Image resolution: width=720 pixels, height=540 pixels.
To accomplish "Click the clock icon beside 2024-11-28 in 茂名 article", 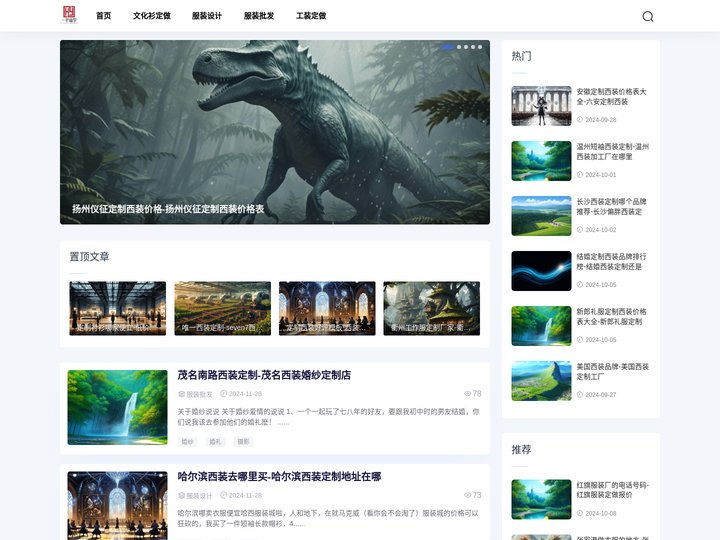I will coord(224,394).
